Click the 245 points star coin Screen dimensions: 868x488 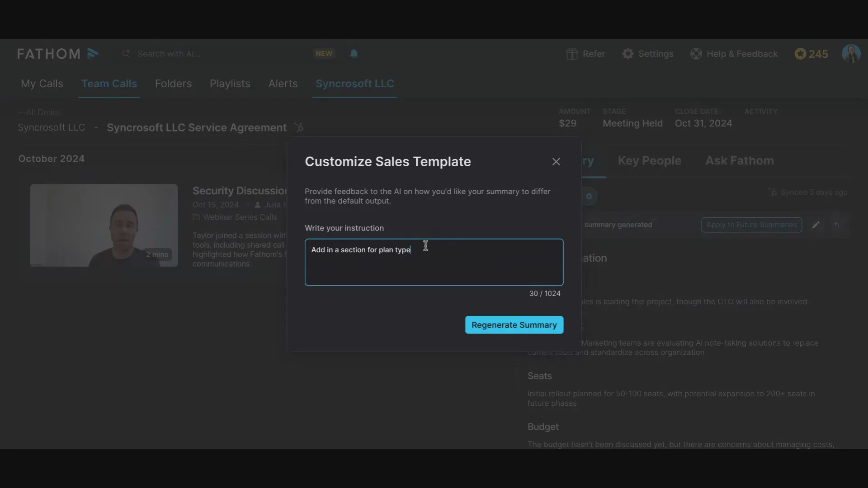click(800, 54)
